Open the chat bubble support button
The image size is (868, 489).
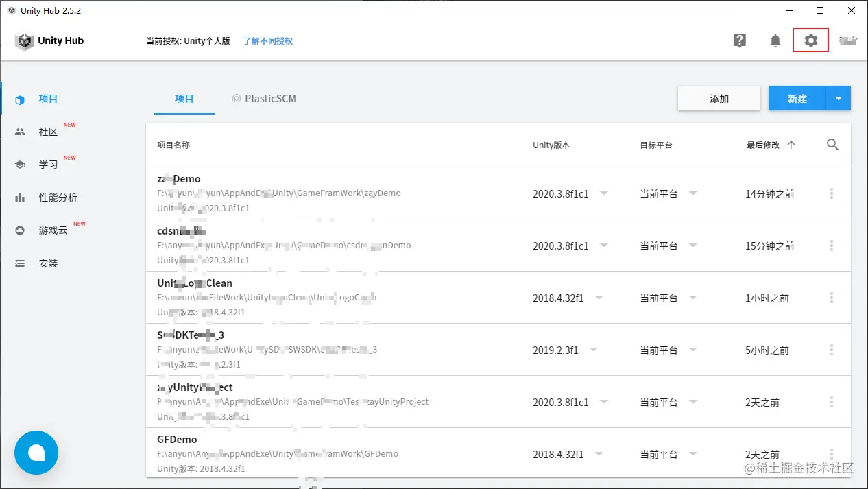(x=36, y=453)
